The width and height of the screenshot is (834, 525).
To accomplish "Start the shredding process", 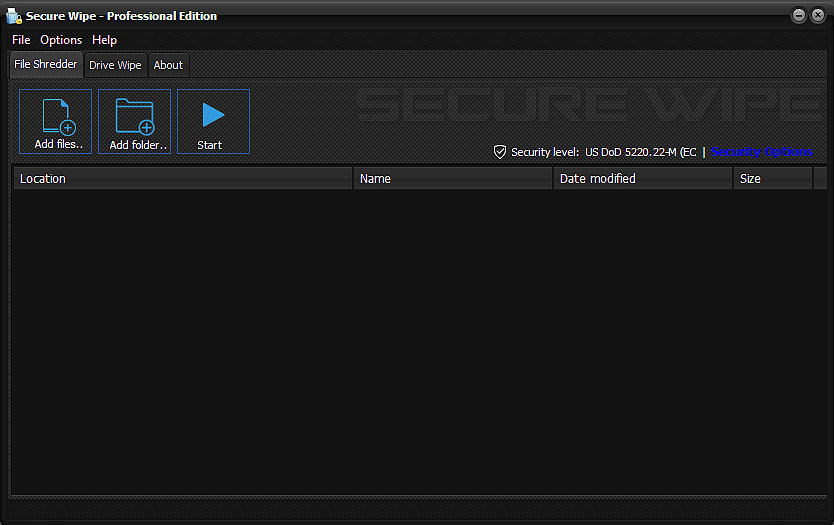I will click(x=213, y=121).
